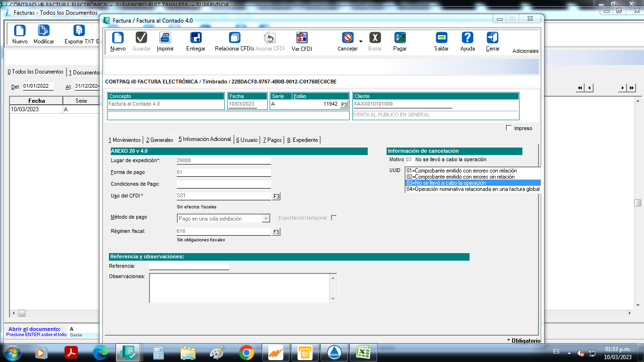Click the Cliente code field XAXX010101000
The height and width of the screenshot is (362, 644).
[x=403, y=104]
